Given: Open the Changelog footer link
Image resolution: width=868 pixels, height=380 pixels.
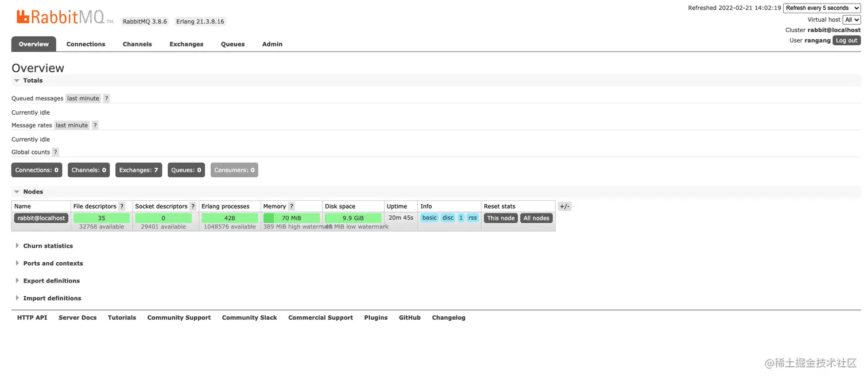Looking at the screenshot, I should point(449,317).
